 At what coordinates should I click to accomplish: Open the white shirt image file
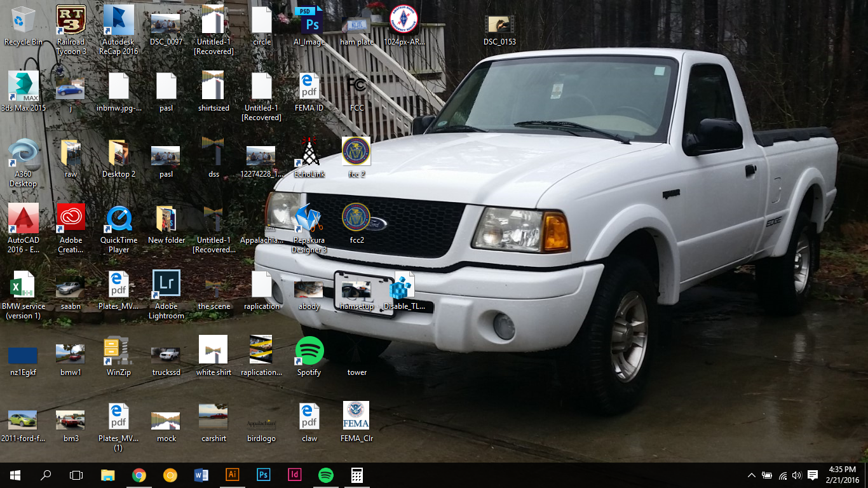pos(214,357)
